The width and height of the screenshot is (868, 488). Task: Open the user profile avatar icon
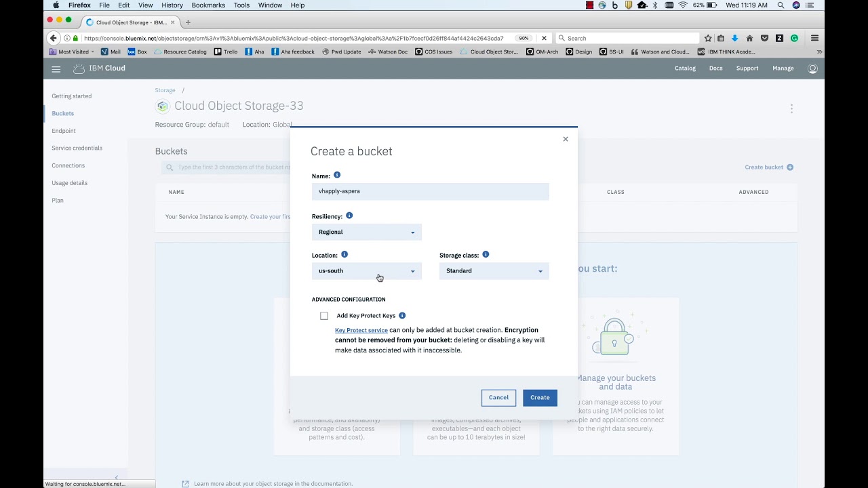tap(812, 68)
